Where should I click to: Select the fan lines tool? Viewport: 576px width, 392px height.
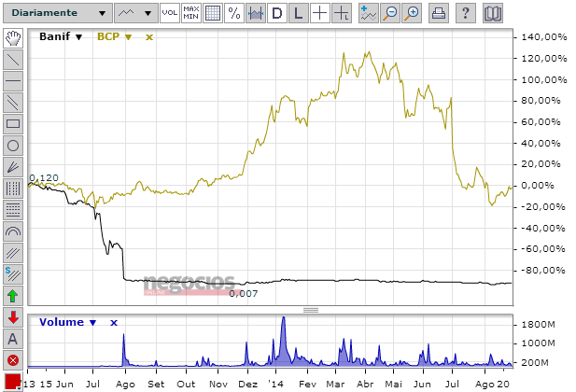coord(13,167)
